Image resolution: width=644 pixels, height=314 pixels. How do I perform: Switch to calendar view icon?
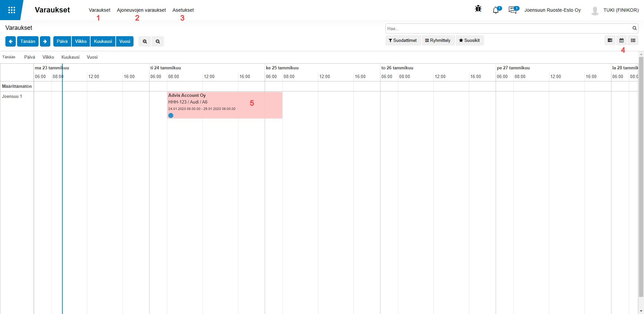[622, 40]
